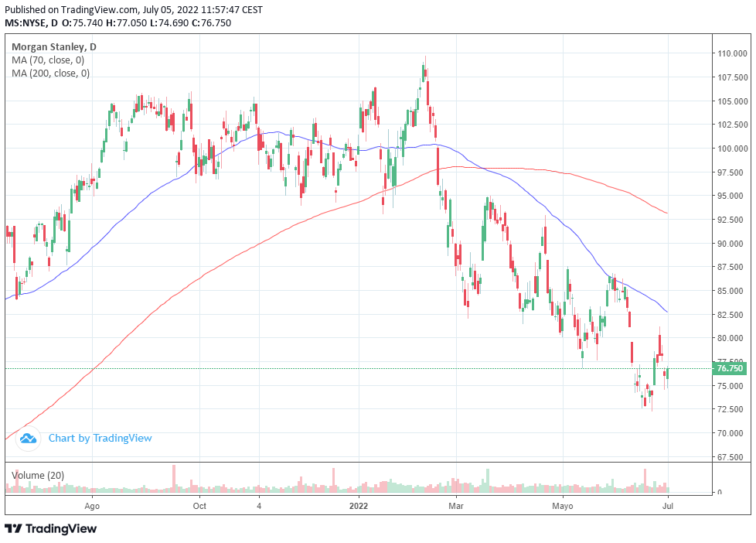756x543 pixels.
Task: Click the 'L:74.690' low value in header
Action: click(x=169, y=23)
